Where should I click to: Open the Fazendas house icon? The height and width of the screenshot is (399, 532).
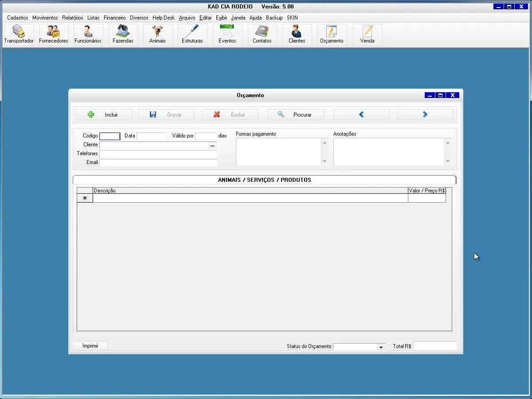tap(123, 35)
